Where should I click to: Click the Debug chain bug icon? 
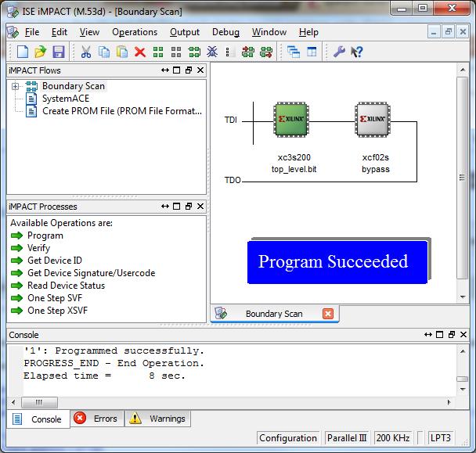[x=212, y=52]
